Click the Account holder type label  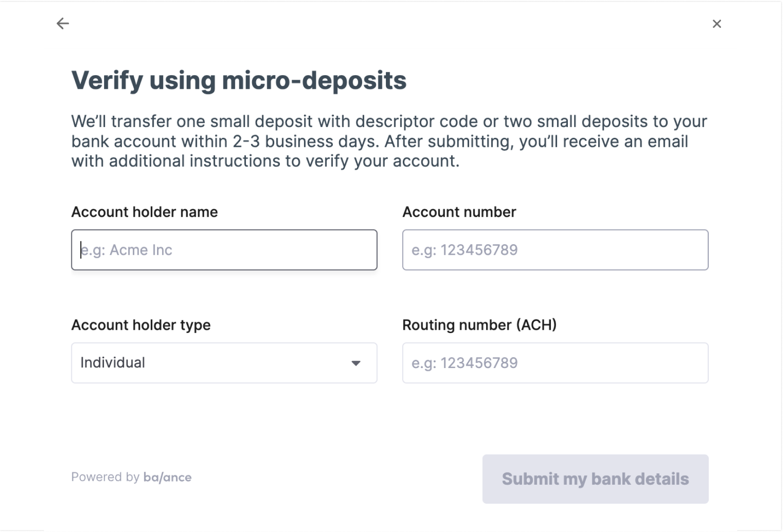tap(141, 325)
